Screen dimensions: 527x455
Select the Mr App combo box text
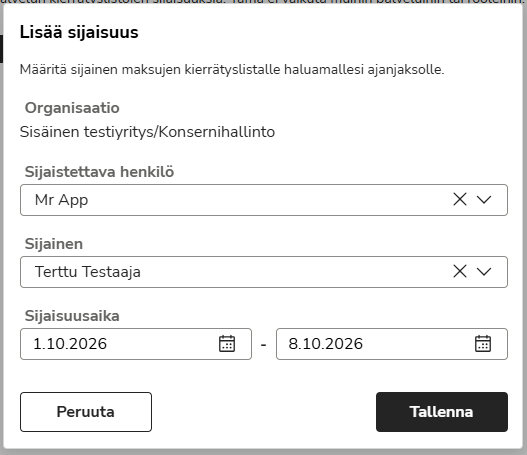click(x=62, y=200)
